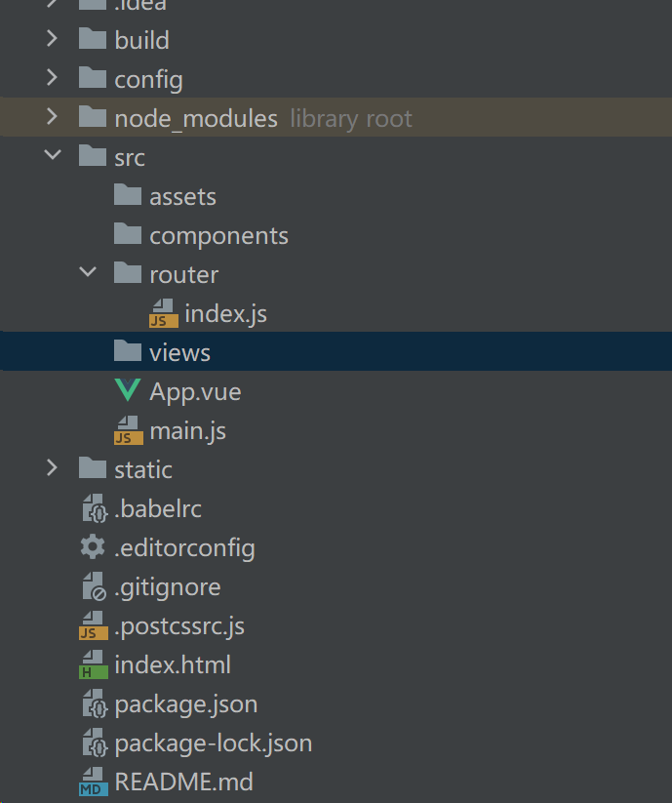Viewport: 672px width, 803px height.
Task: Click the gear icon of .editorconfig
Action: tap(93, 547)
